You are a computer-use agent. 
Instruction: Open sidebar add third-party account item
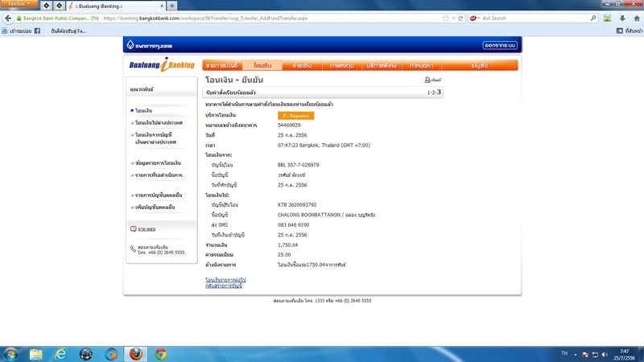pyautogui.click(x=155, y=208)
